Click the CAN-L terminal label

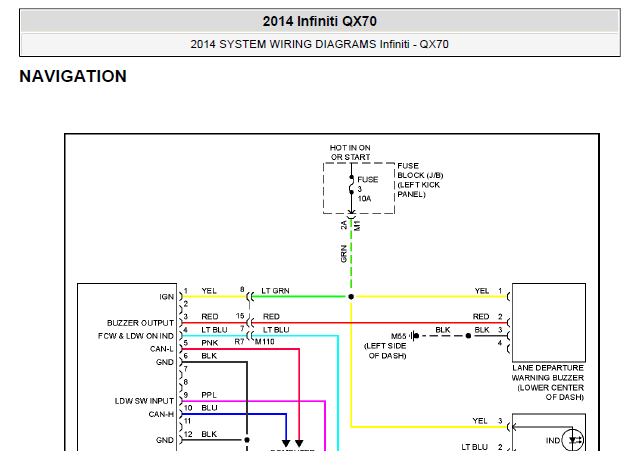click(x=162, y=349)
